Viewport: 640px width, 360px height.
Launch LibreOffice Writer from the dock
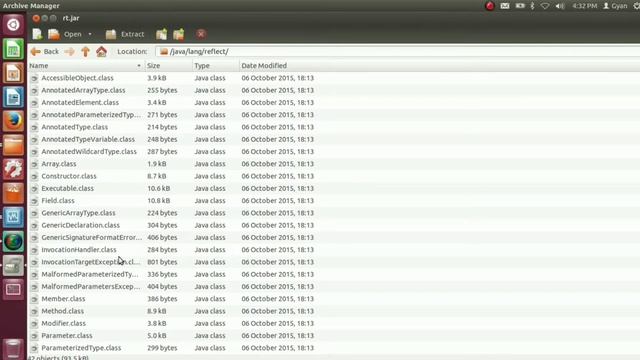(13, 98)
